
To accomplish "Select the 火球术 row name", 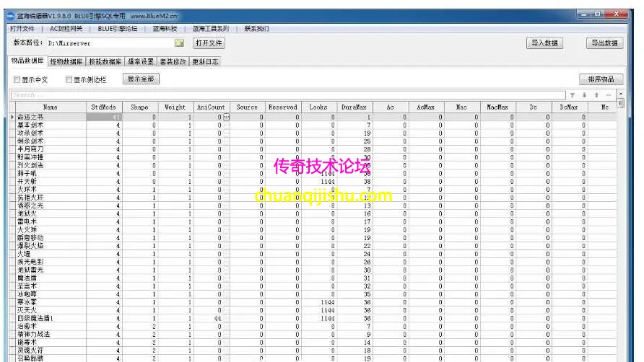I will (27, 190).
